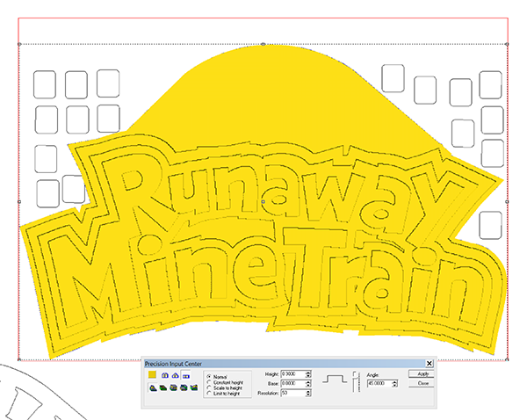Click into the Base value field
Viewport: 527px width, 420px height.
click(x=293, y=383)
